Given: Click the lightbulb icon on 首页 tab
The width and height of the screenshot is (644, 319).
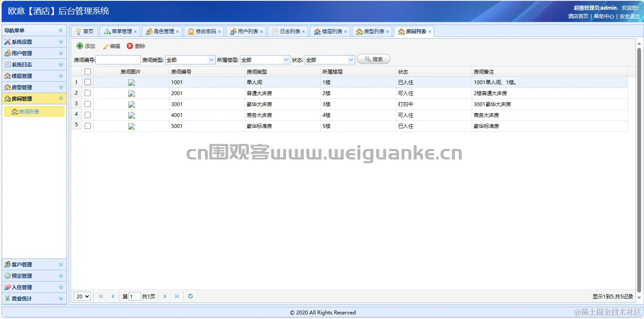Looking at the screenshot, I should 79,32.
